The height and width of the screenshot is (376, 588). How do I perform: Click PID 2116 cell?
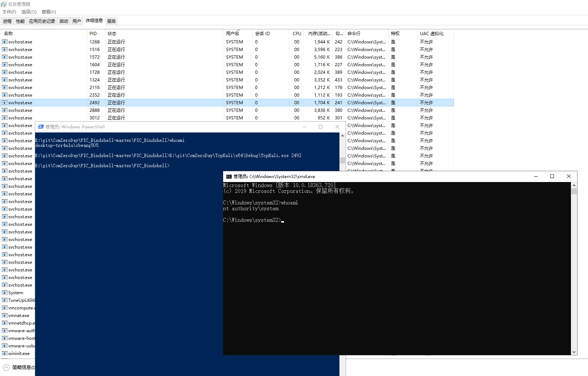click(x=95, y=88)
